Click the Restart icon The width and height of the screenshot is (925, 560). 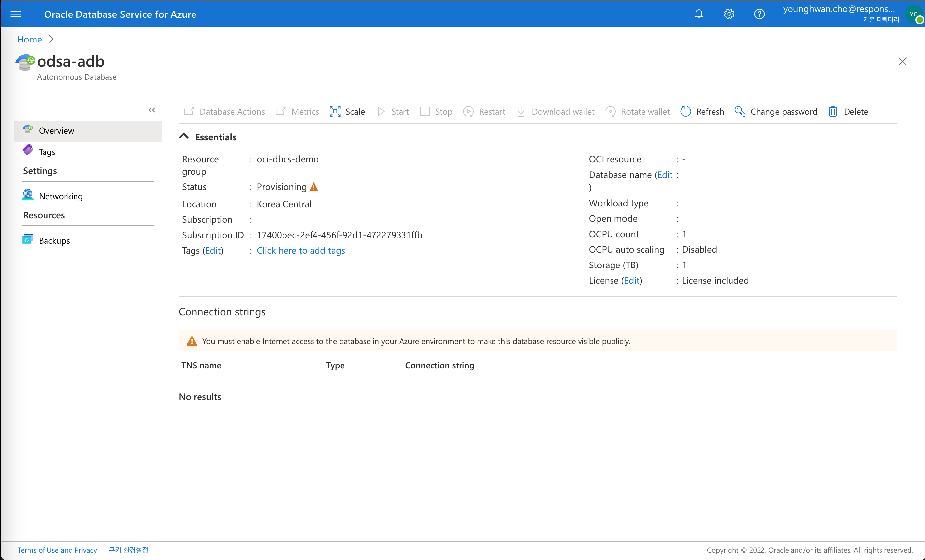click(468, 111)
